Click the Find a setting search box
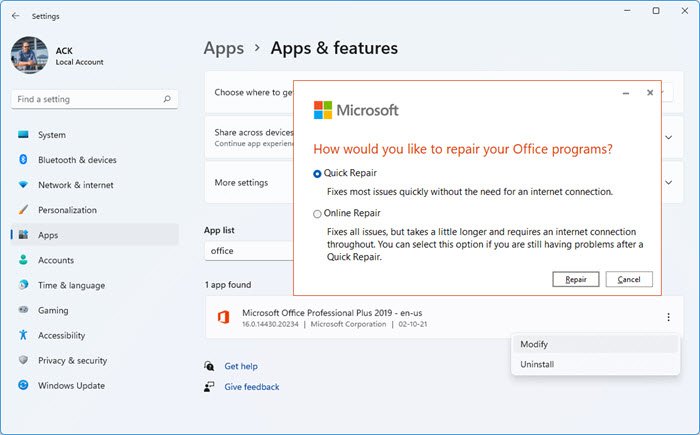 point(90,99)
